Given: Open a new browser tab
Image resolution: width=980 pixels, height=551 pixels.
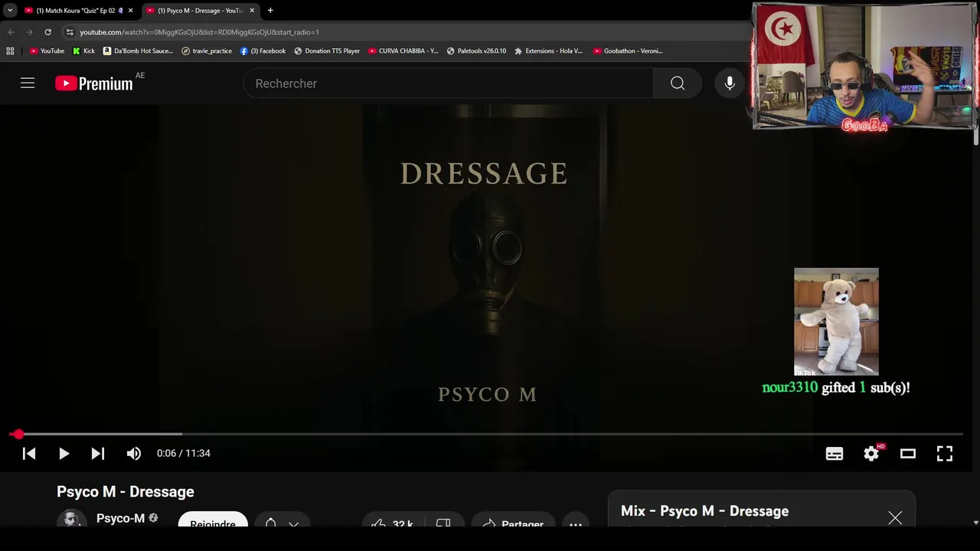Looking at the screenshot, I should 270,11.
